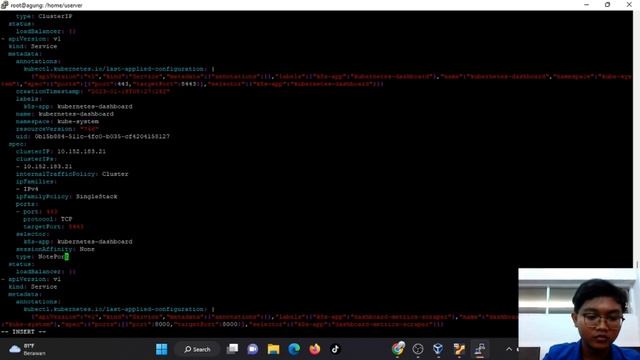Open the VirtualBox cube taskbar icon
Viewport: 640px width, 360px height.
(438, 349)
